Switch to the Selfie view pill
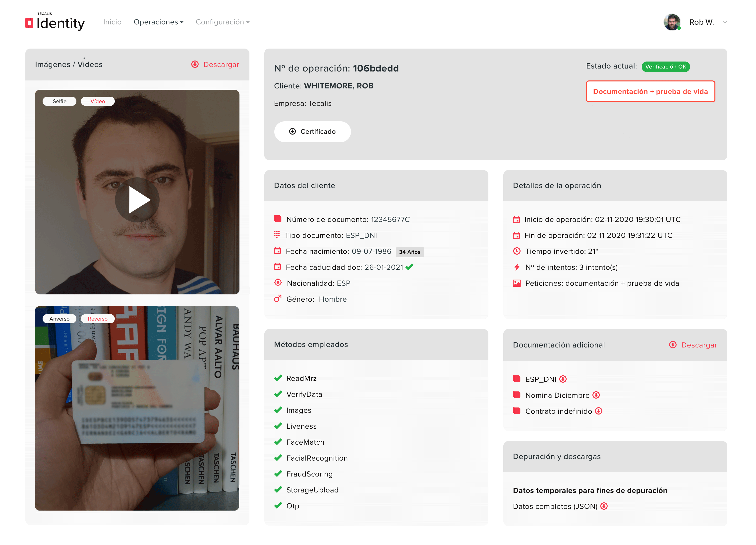The height and width of the screenshot is (545, 756). tap(59, 101)
